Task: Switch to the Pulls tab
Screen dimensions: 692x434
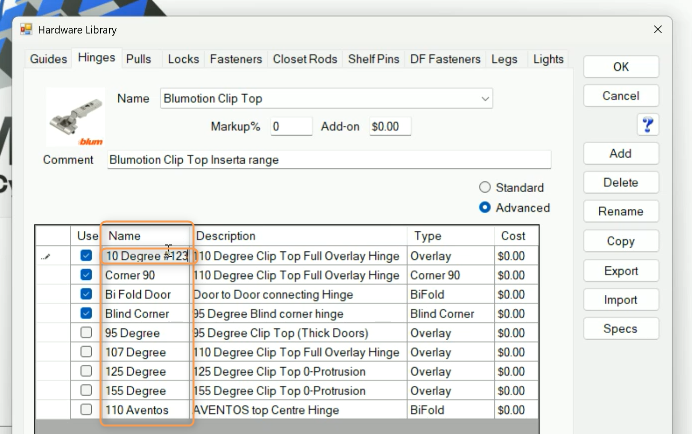Action: click(x=139, y=59)
